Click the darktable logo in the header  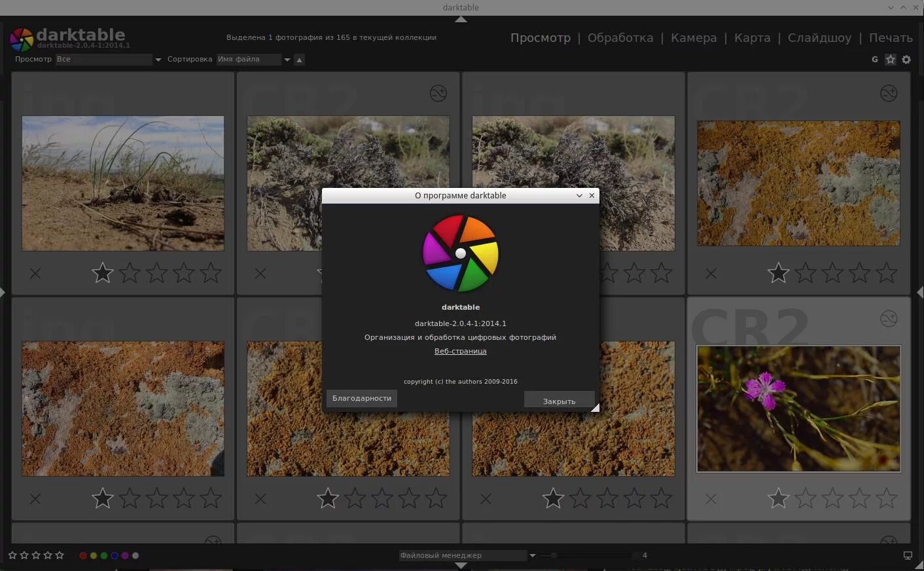(x=22, y=39)
